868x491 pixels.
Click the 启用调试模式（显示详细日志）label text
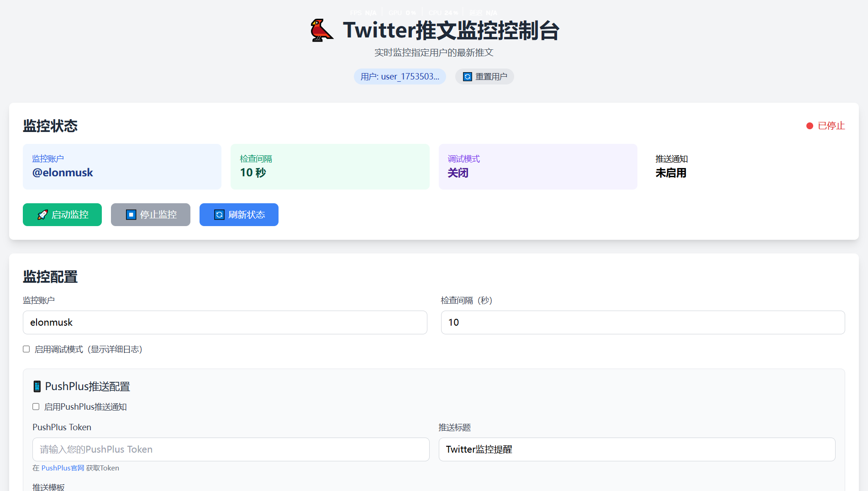(x=89, y=349)
